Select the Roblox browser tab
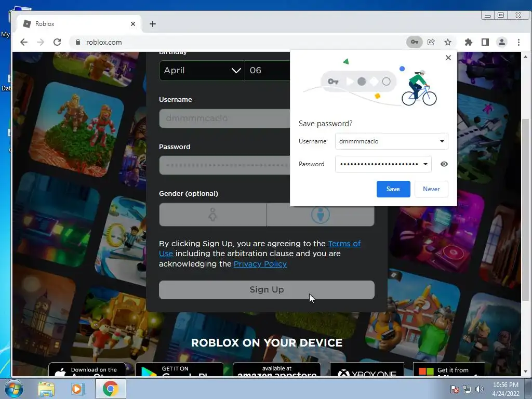 (x=79, y=24)
